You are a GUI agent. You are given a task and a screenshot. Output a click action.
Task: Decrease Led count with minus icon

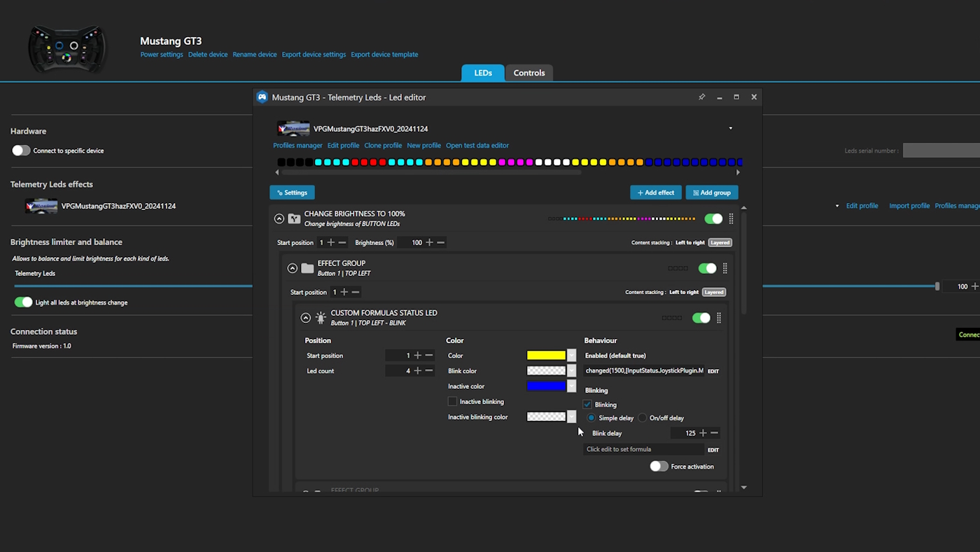tap(429, 371)
